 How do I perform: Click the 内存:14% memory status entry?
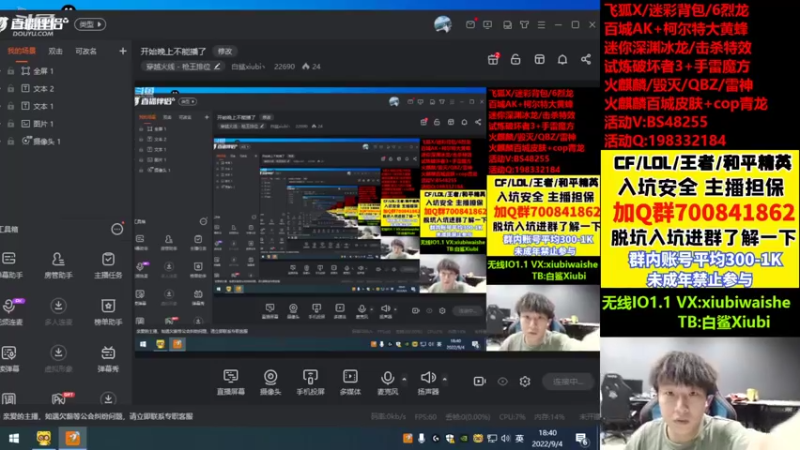coord(549,416)
